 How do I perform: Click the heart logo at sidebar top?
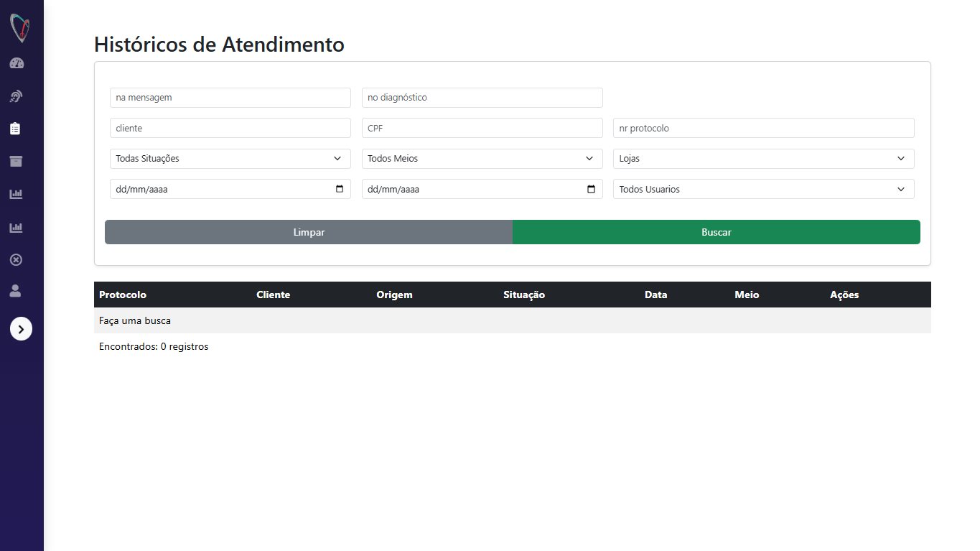(x=20, y=28)
